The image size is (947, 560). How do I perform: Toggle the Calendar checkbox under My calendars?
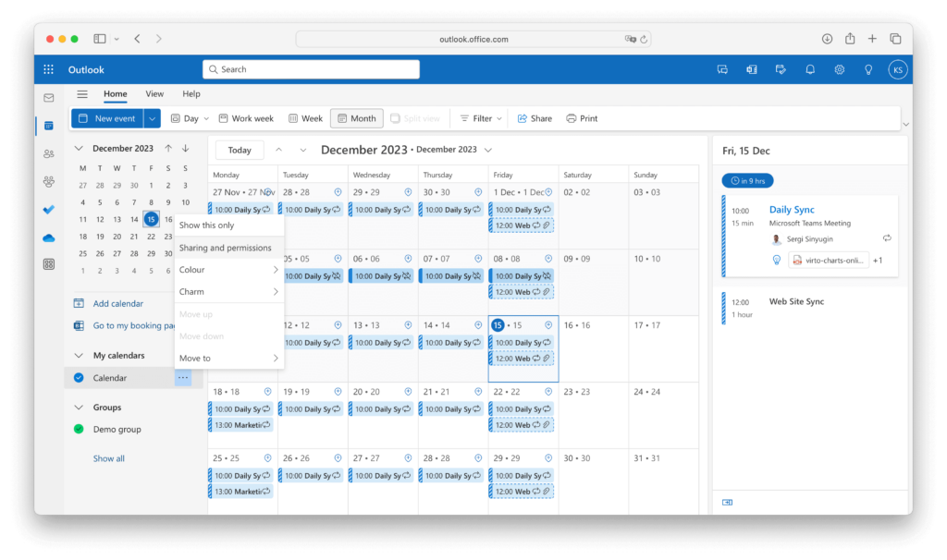[79, 378]
